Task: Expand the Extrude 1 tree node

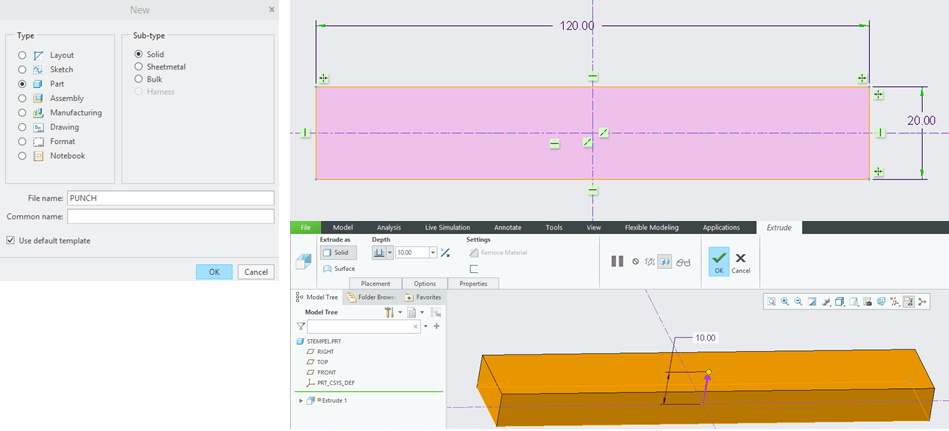Action: click(x=301, y=400)
